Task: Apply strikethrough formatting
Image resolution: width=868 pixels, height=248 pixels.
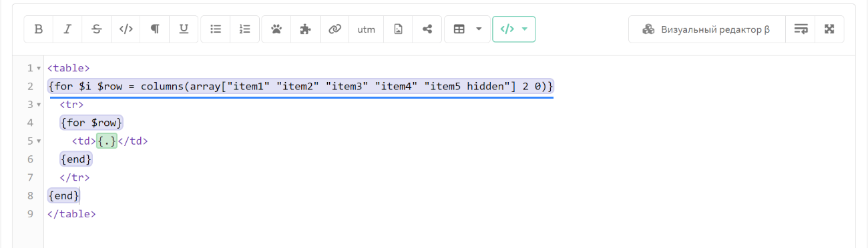Action: (97, 29)
